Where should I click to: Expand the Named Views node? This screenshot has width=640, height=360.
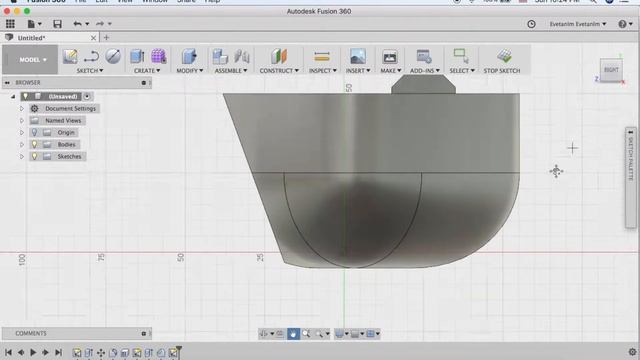click(22, 120)
